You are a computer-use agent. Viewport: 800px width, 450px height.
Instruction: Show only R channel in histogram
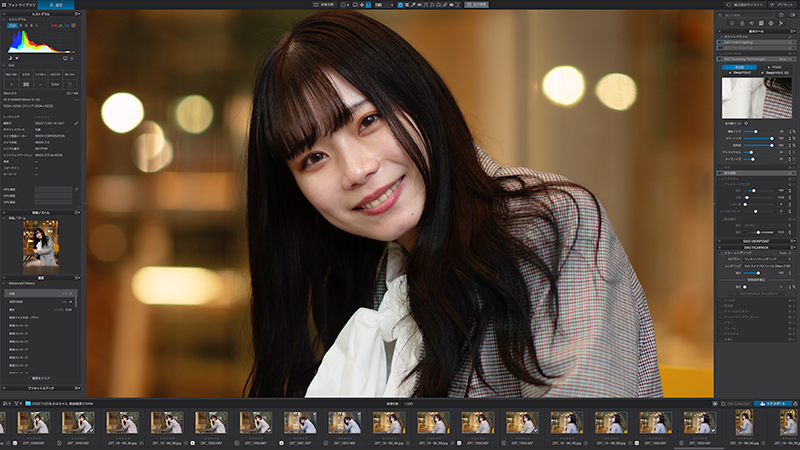point(21,25)
